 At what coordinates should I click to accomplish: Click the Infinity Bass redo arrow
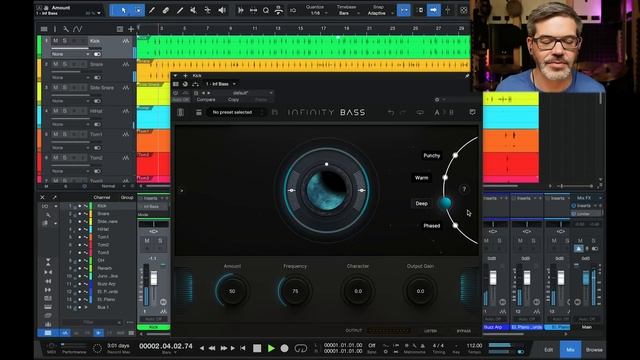(404, 112)
